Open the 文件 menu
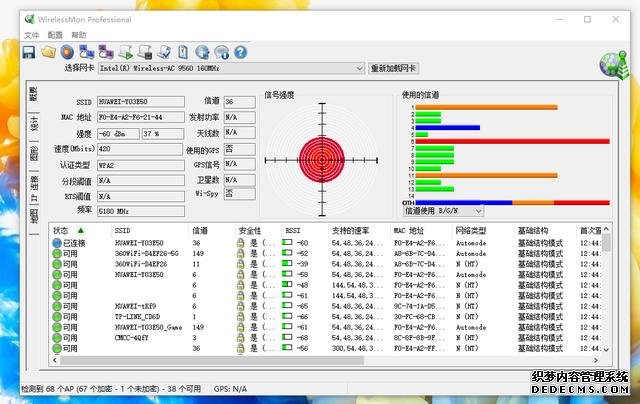Image resolution: width=640 pixels, height=404 pixels. (31, 35)
